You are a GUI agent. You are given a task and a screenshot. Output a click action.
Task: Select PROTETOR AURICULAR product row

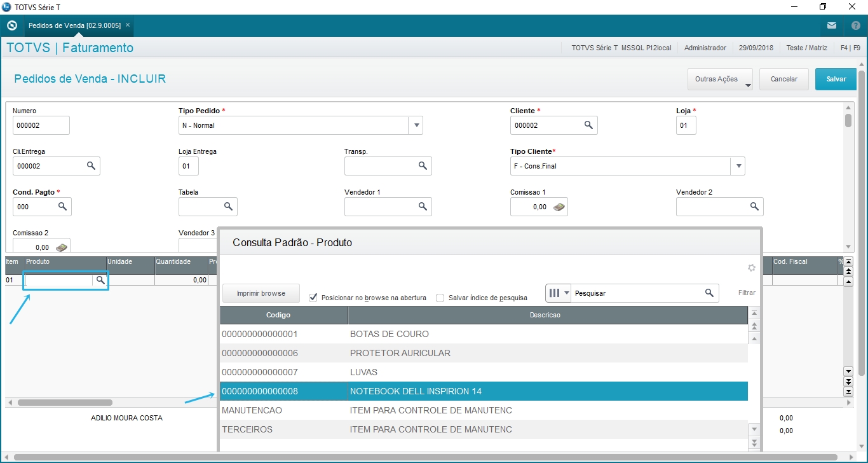click(x=484, y=353)
